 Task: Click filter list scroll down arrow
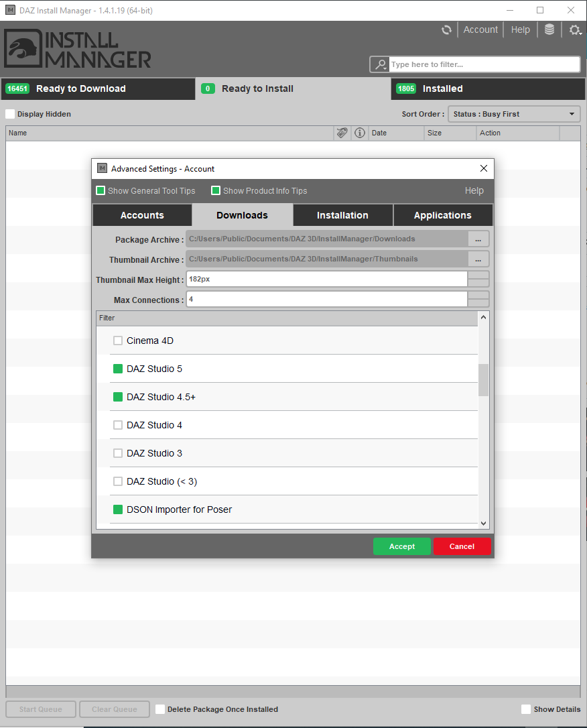(483, 524)
